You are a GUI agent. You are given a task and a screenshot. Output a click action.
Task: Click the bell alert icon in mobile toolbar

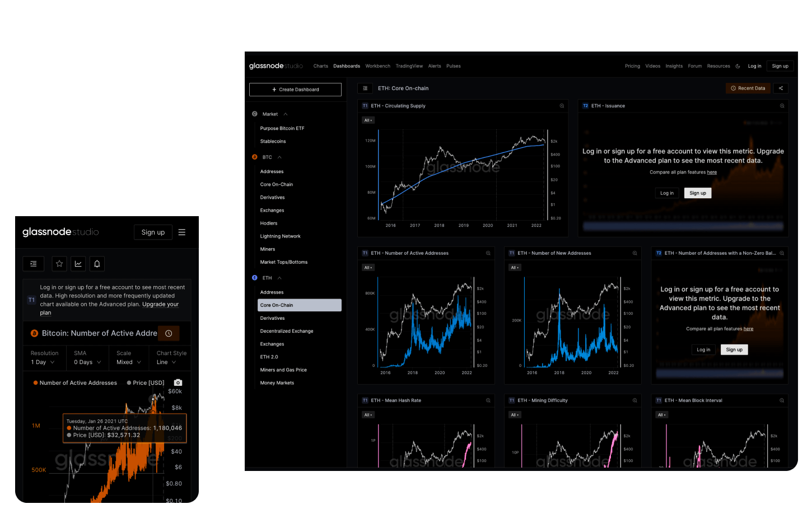click(x=97, y=264)
